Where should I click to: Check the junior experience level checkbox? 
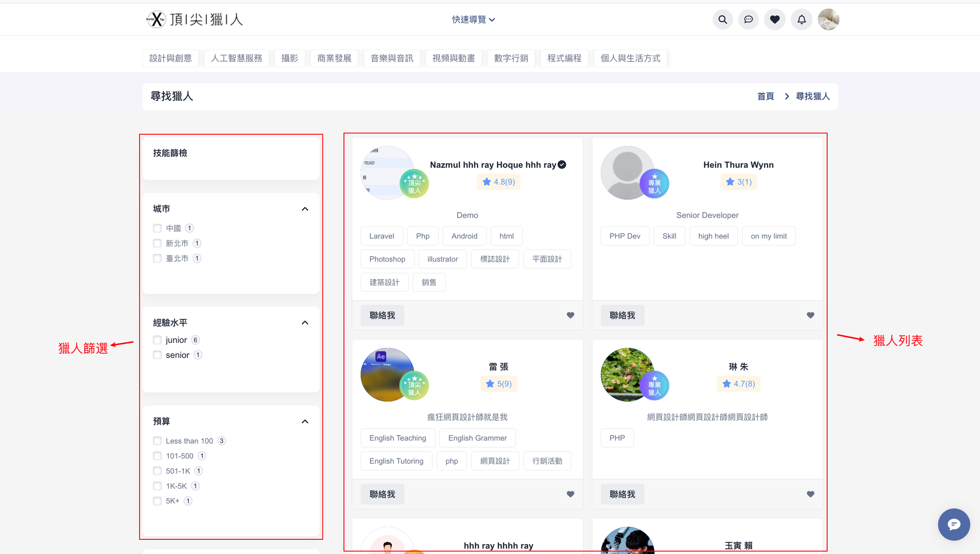[157, 340]
